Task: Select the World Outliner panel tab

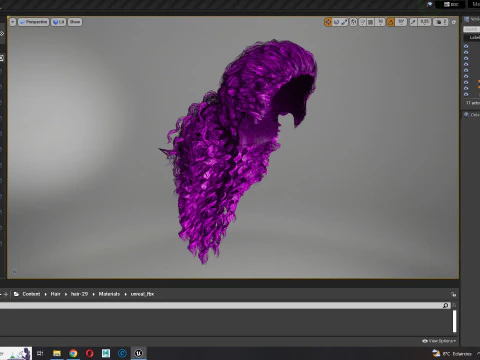Action: pos(472,19)
